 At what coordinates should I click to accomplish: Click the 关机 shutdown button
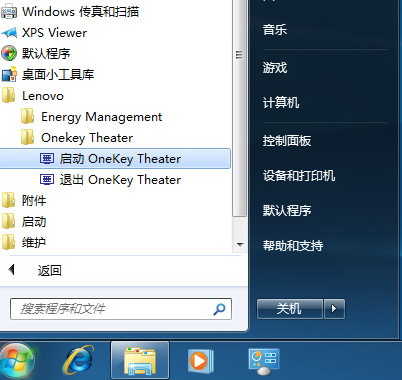[x=289, y=309]
